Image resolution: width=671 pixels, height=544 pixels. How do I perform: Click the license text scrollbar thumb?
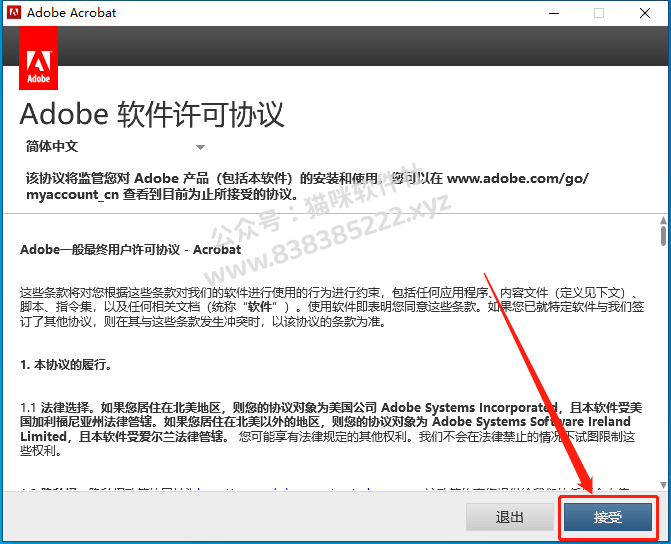coord(663,236)
